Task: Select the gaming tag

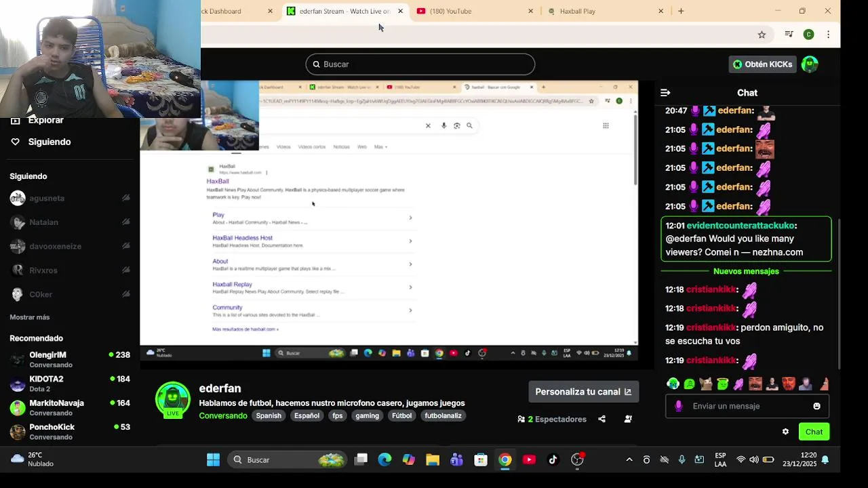Action: click(x=368, y=416)
